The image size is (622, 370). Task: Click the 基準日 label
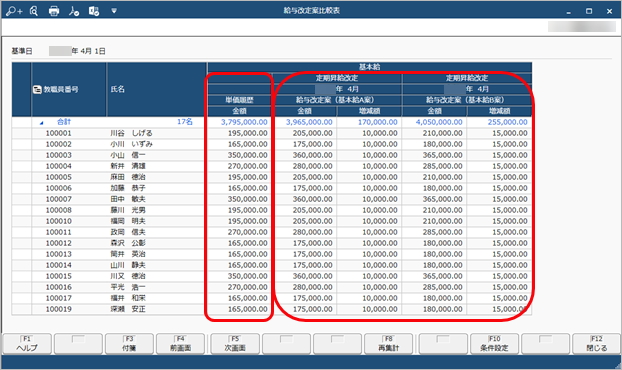pyautogui.click(x=22, y=51)
